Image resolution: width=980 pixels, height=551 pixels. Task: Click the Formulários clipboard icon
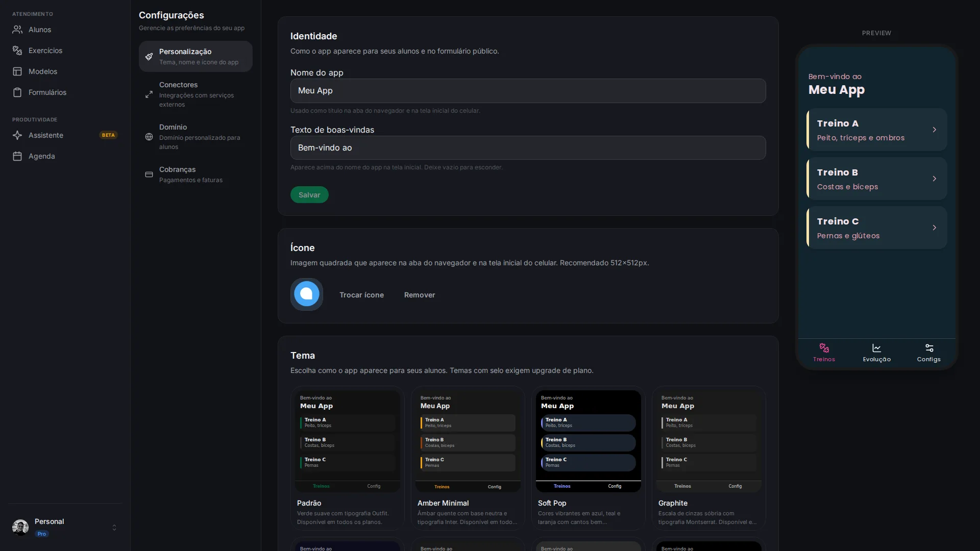[x=17, y=92]
